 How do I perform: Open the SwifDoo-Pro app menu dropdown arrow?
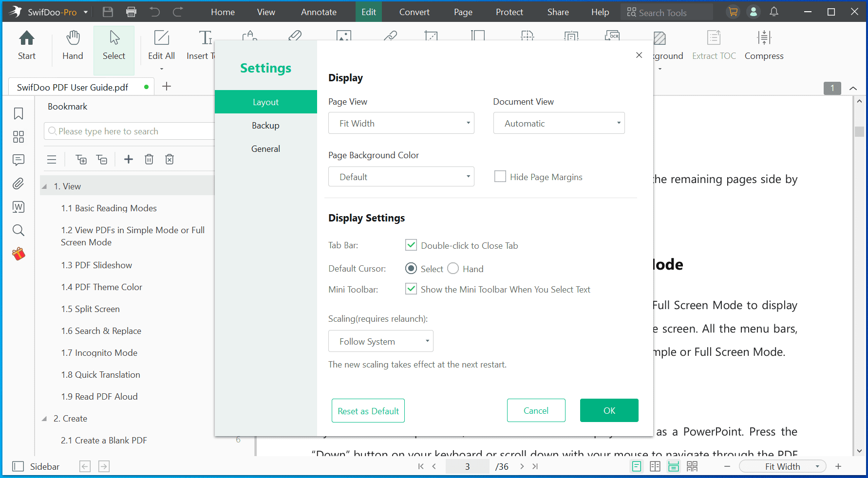click(86, 12)
